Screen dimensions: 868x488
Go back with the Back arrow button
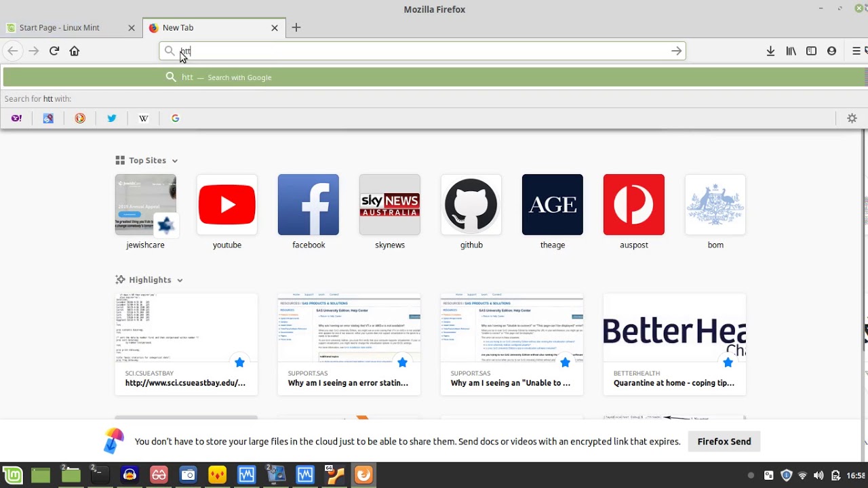[13, 51]
